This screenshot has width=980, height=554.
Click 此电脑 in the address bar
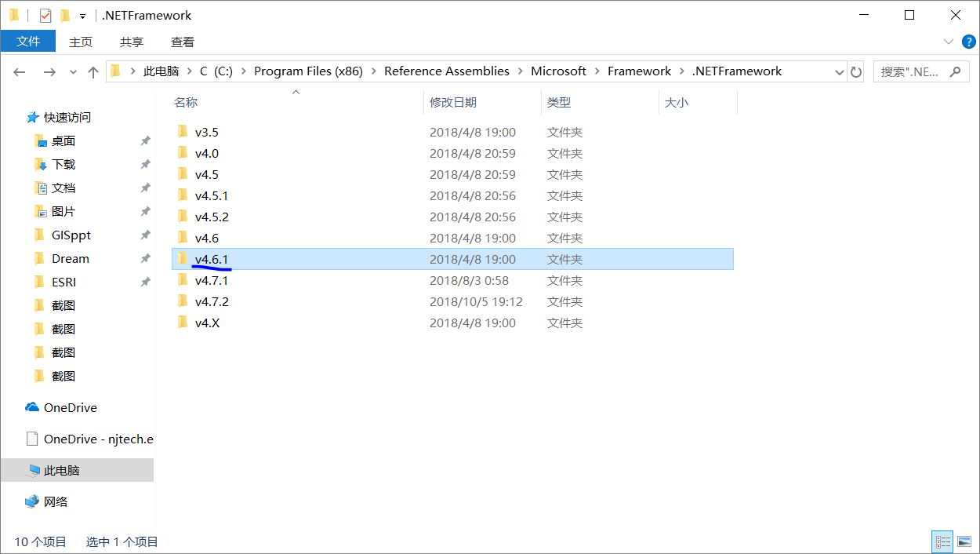click(x=161, y=71)
